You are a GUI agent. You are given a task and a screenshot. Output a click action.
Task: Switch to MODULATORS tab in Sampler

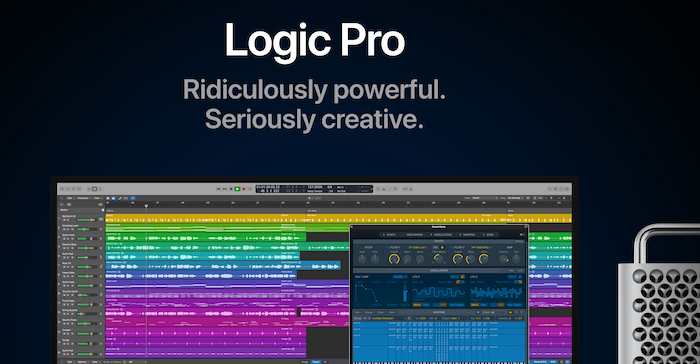click(x=442, y=234)
